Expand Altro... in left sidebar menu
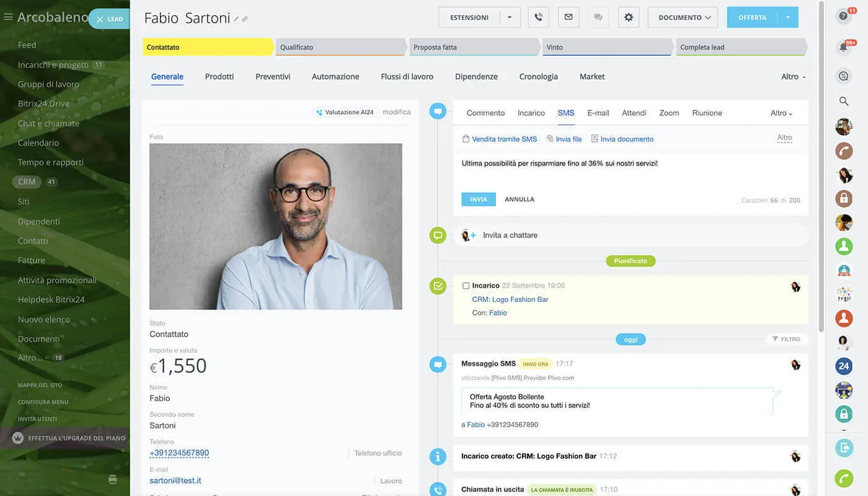Image resolution: width=868 pixels, height=496 pixels. click(33, 358)
